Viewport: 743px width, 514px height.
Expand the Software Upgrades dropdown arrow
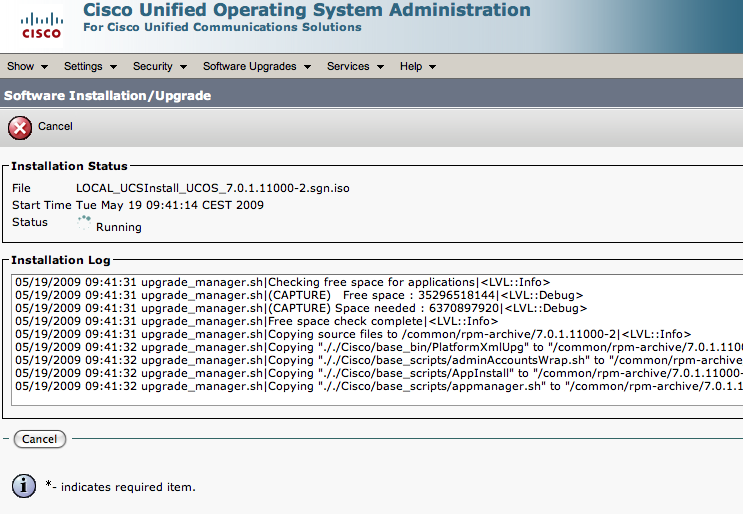coord(308,67)
